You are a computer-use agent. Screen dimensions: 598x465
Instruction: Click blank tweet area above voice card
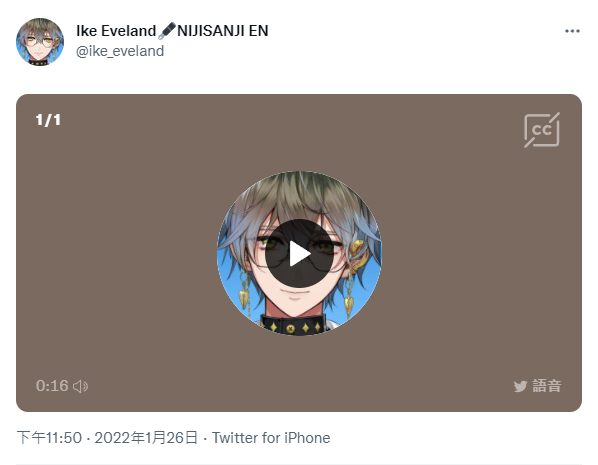click(x=299, y=80)
